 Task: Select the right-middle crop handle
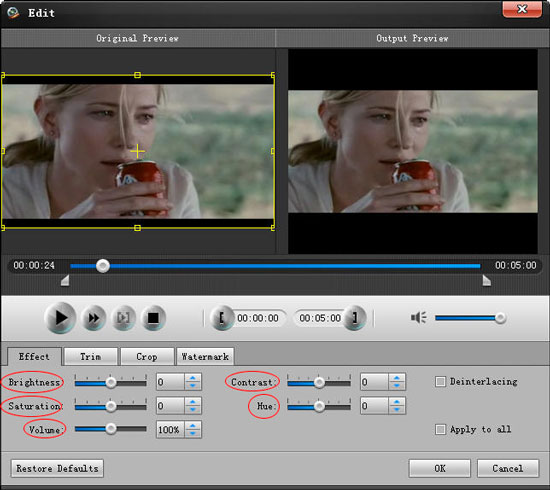tap(273, 151)
